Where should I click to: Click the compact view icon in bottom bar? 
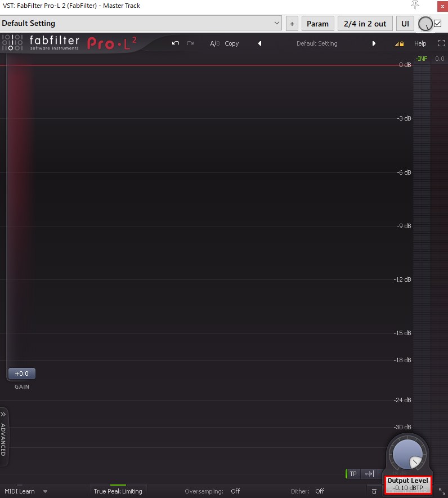374,491
